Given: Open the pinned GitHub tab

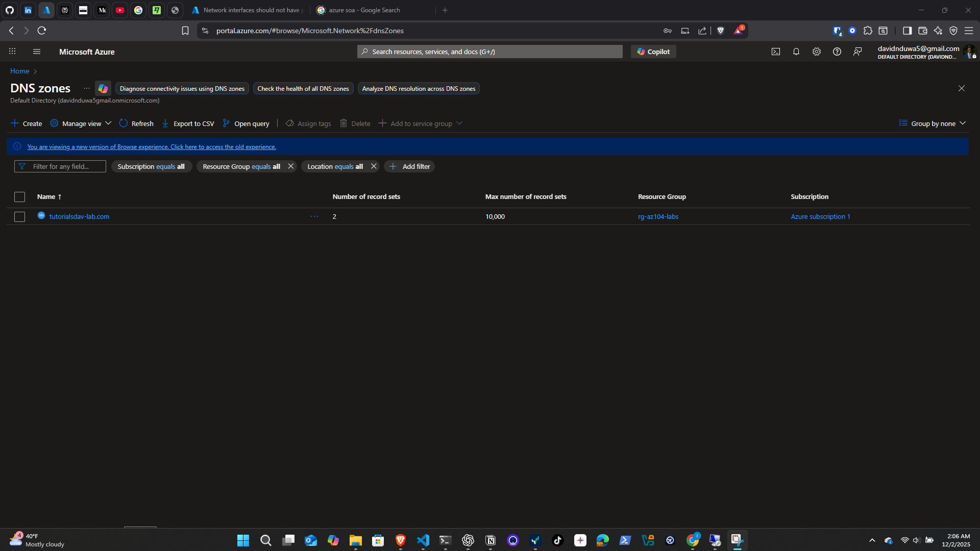Looking at the screenshot, I should tap(10, 10).
